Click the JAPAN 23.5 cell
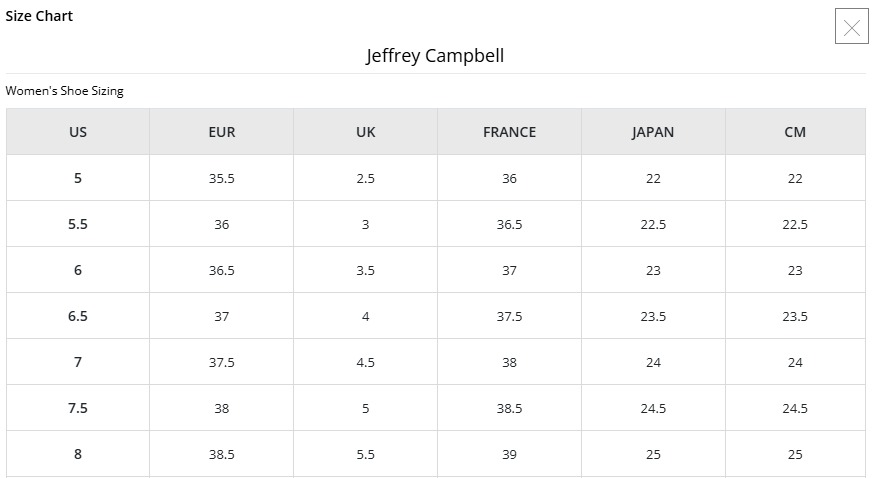The width and height of the screenshot is (878, 478). (x=653, y=316)
